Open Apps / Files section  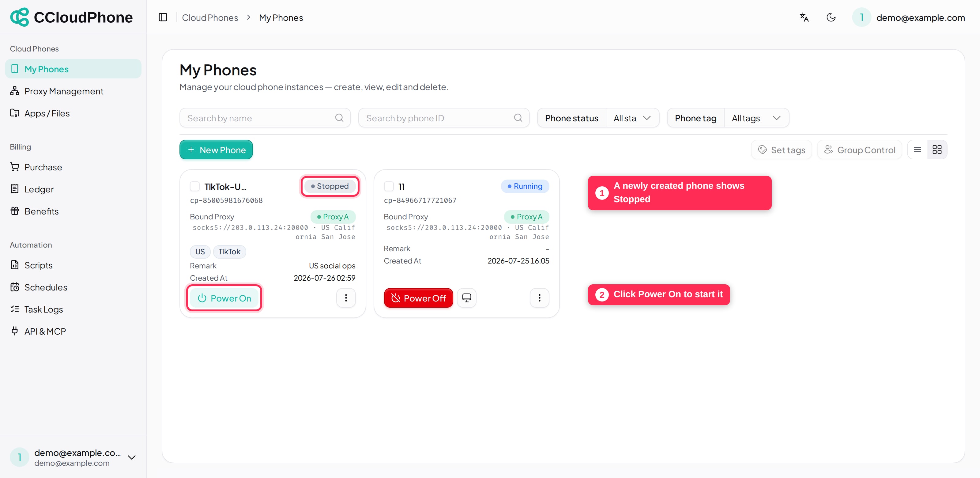73,113
